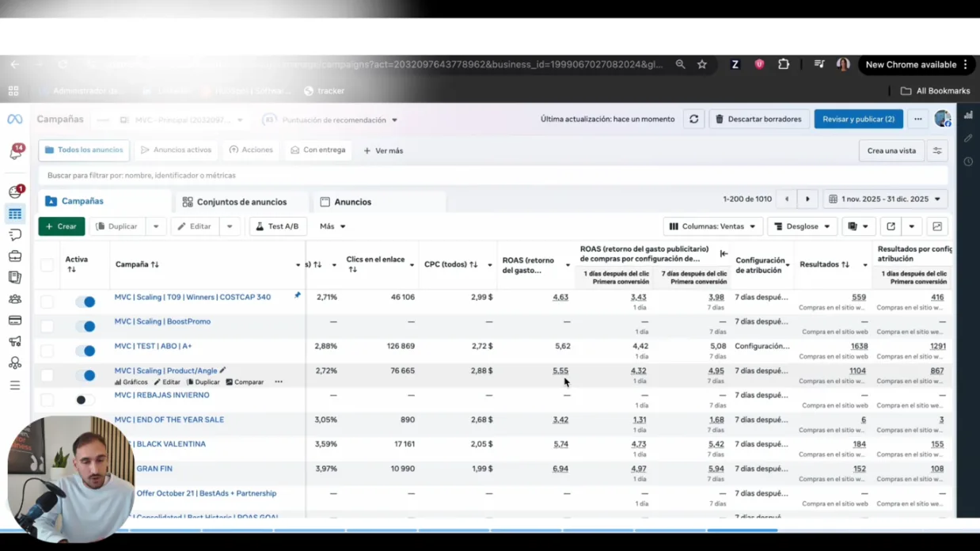This screenshot has height=551, width=980.
Task: Switch to the Conjuntos de anuncios tab
Action: [241, 202]
